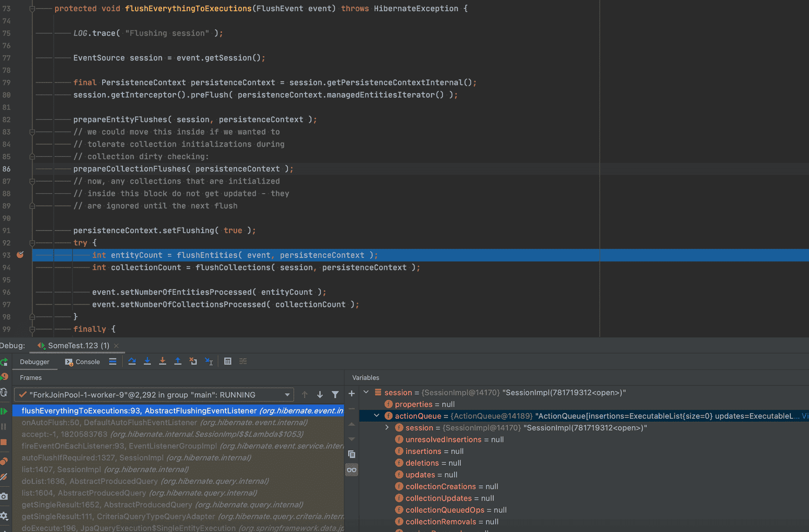Switch to Console tab
This screenshot has height=532, width=809.
82,362
